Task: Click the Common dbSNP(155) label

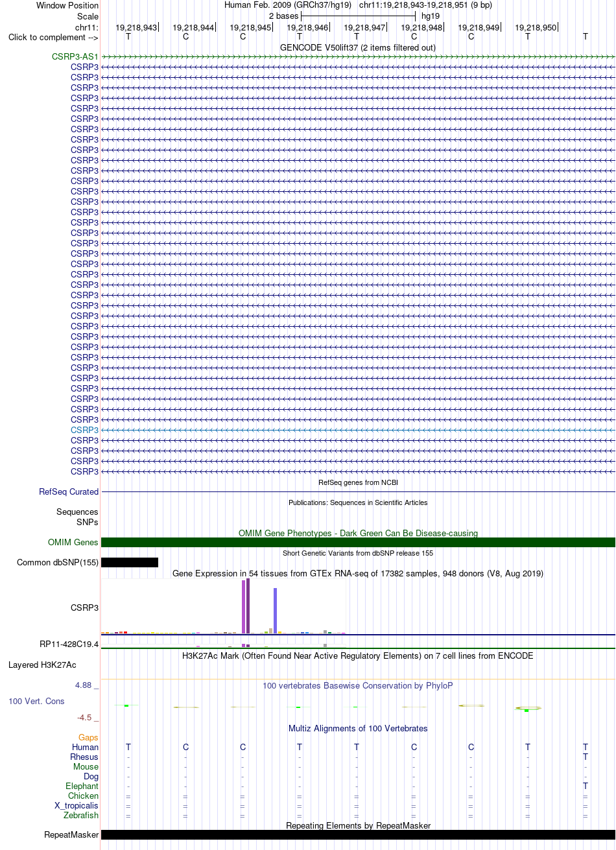Action: pos(58,563)
